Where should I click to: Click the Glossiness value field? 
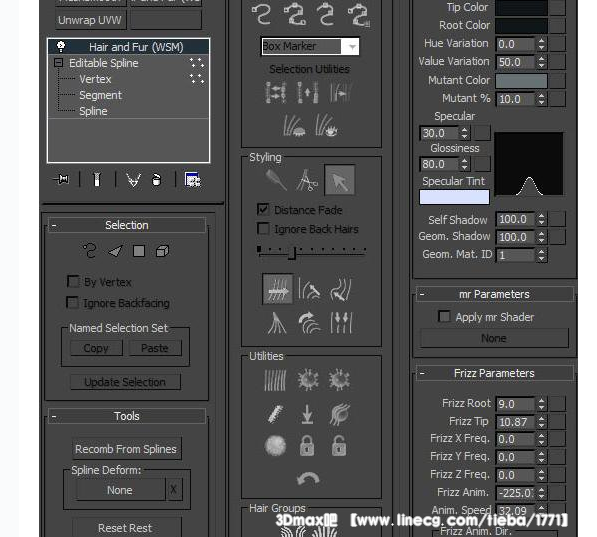[x=439, y=164]
